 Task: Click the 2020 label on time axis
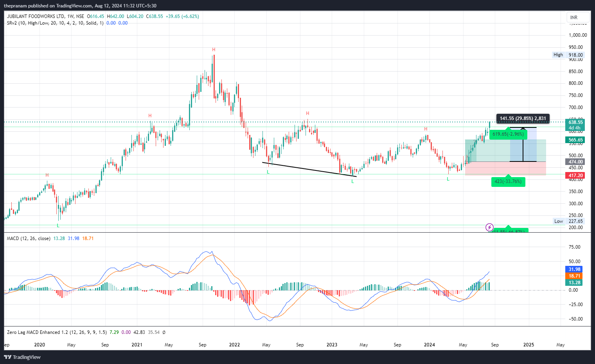click(x=40, y=345)
